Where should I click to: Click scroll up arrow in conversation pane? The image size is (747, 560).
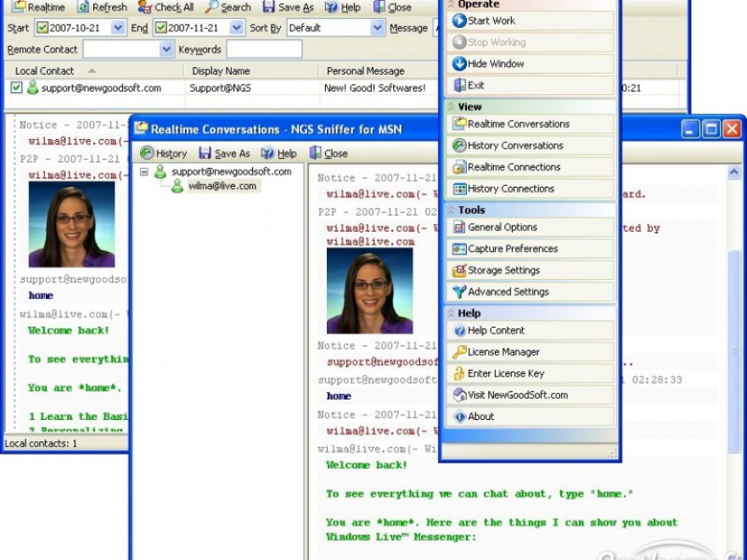[x=733, y=172]
